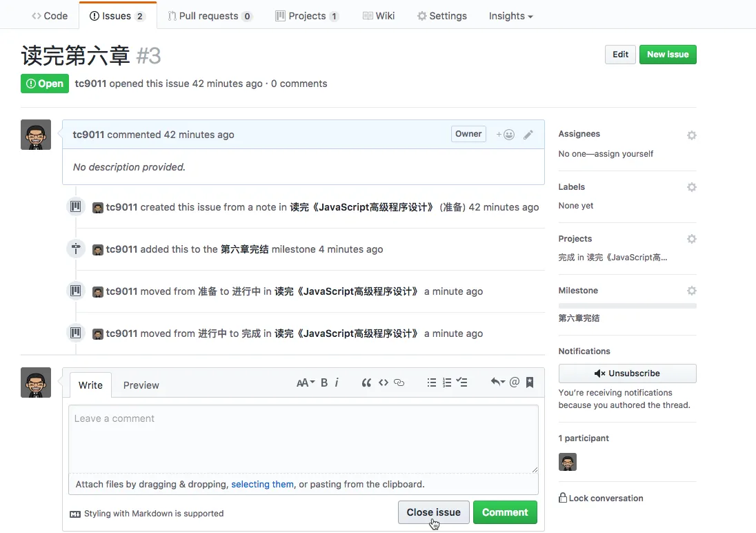Click the green New issue button

[667, 55]
